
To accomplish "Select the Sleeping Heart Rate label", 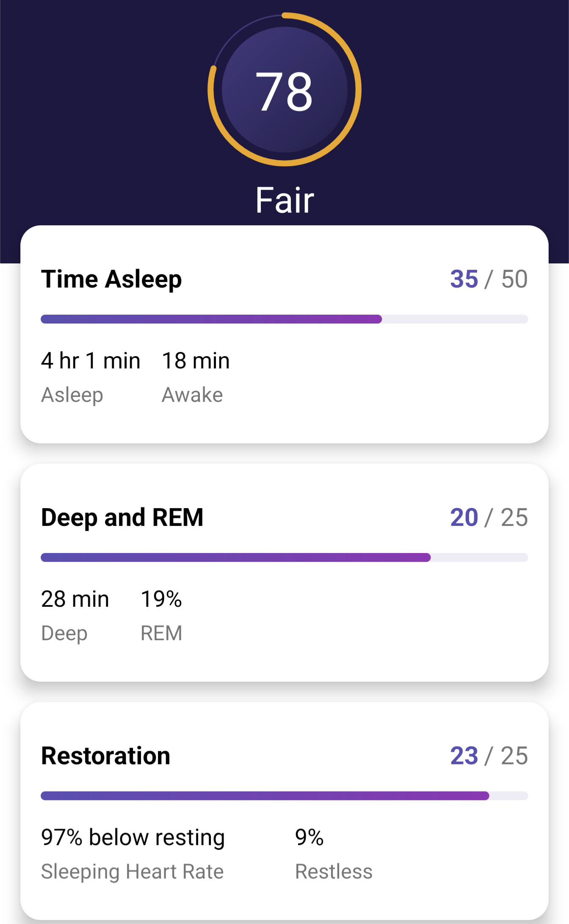I will [x=132, y=872].
